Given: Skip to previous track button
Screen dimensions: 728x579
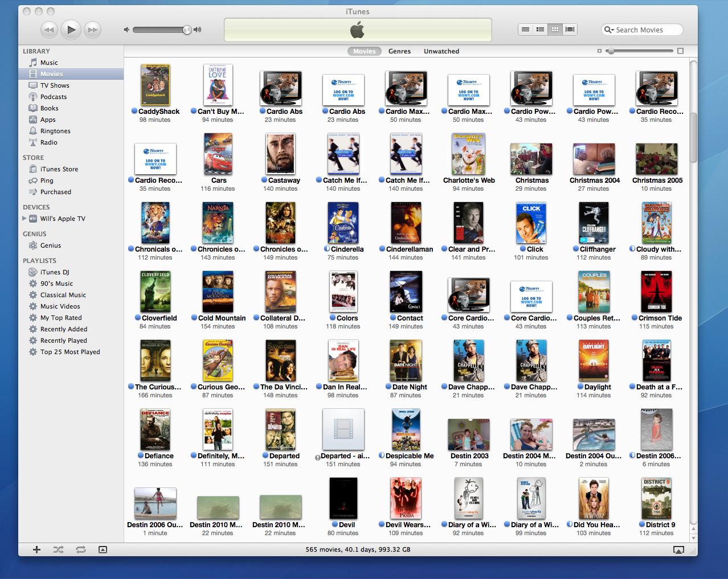Looking at the screenshot, I should point(50,30).
